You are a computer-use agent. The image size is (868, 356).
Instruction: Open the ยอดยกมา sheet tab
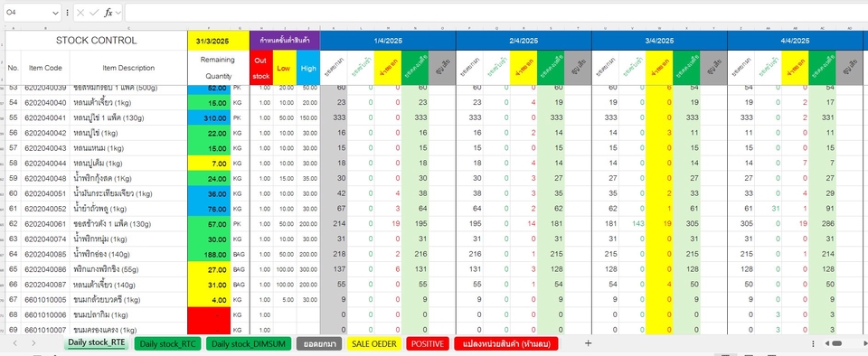[319, 343]
